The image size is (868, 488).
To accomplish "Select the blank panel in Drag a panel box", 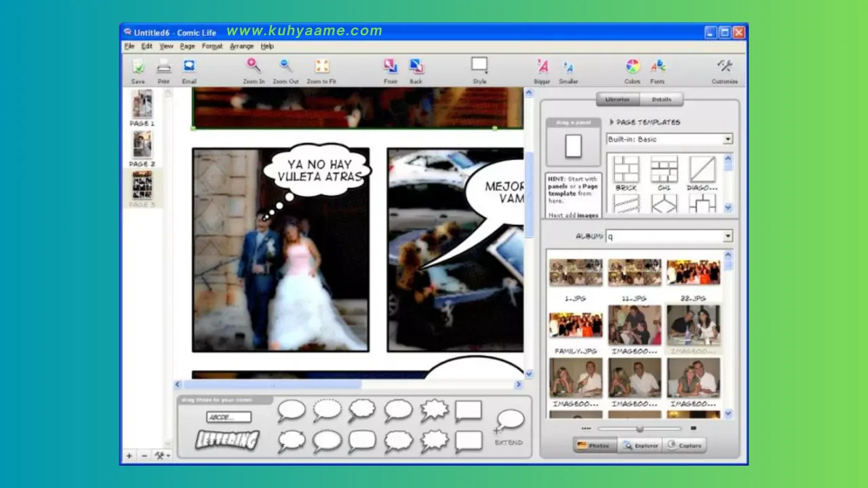I will pyautogui.click(x=574, y=146).
